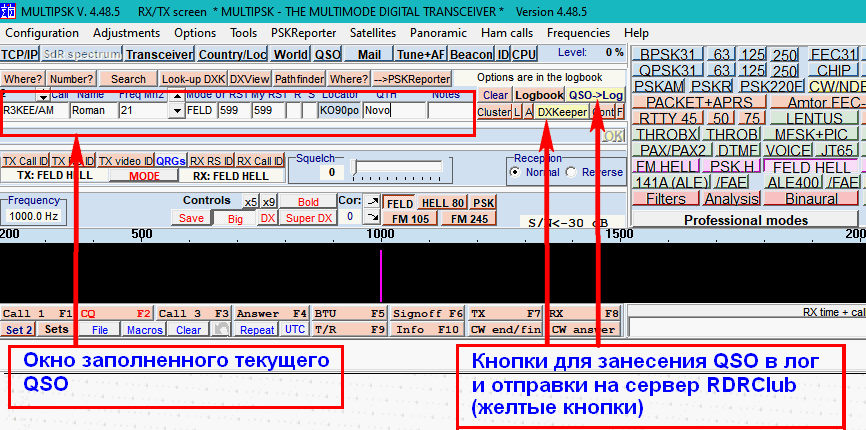Click the UTC button
The width and height of the screenshot is (866, 430).
click(x=294, y=329)
